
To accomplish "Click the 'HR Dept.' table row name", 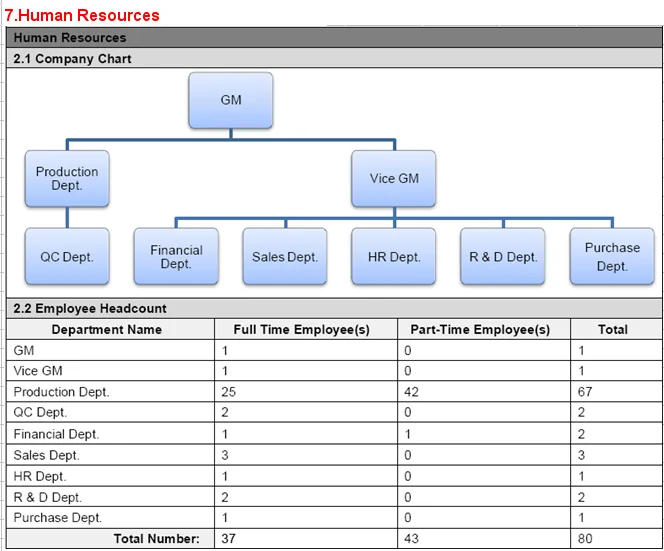I will click(111, 476).
